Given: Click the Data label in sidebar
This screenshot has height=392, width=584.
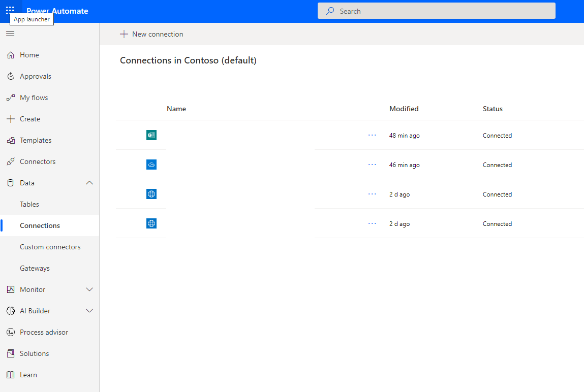Looking at the screenshot, I should [x=27, y=183].
